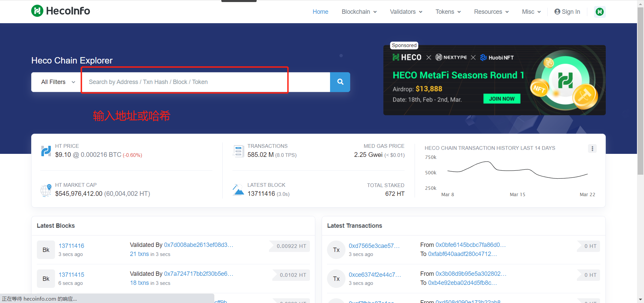Click the Bk icon for block 13711415
The height and width of the screenshot is (303, 644).
click(x=46, y=279)
